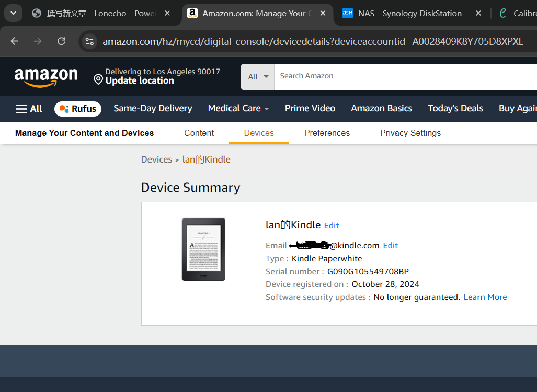
Task: Click the Devices breadcrumb link
Action: pyautogui.click(x=156, y=159)
